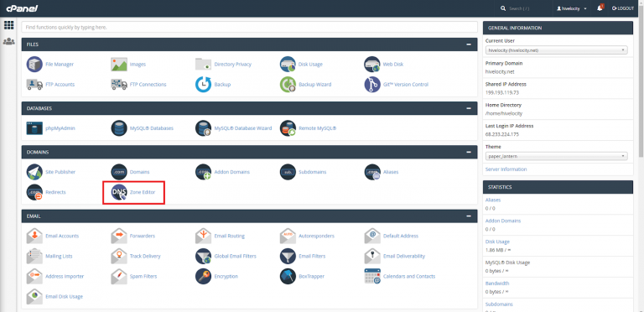Click the Find functions search field

[x=249, y=27]
